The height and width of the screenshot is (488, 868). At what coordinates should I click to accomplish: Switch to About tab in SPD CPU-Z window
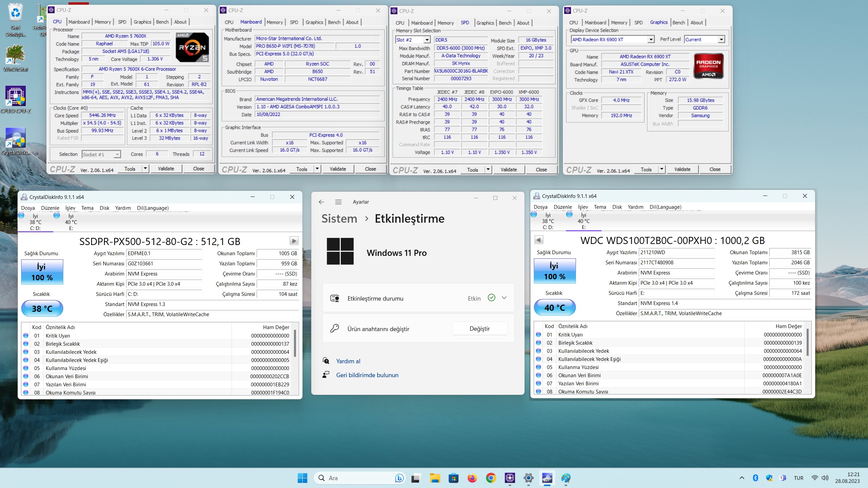(523, 23)
